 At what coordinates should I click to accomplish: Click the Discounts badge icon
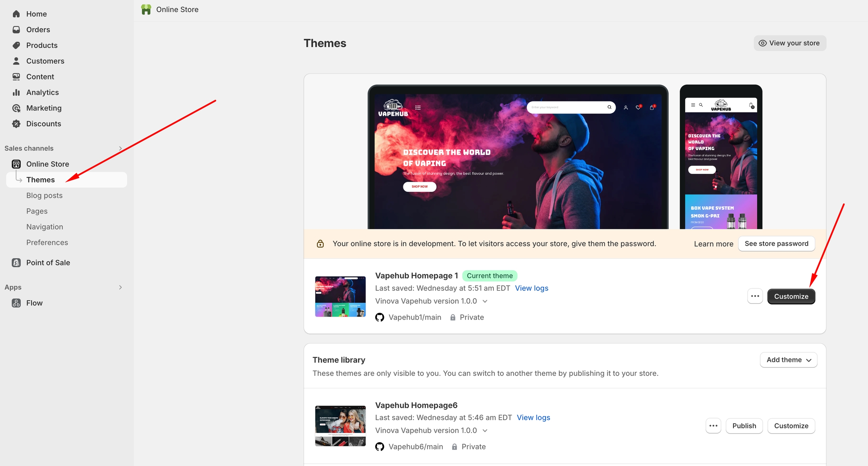click(16, 124)
